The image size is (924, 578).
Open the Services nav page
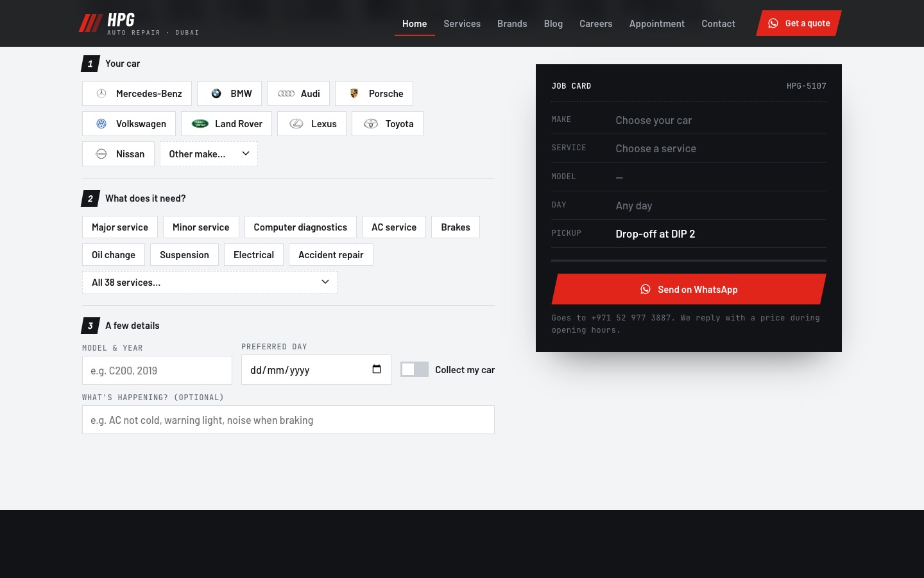pyautogui.click(x=462, y=24)
